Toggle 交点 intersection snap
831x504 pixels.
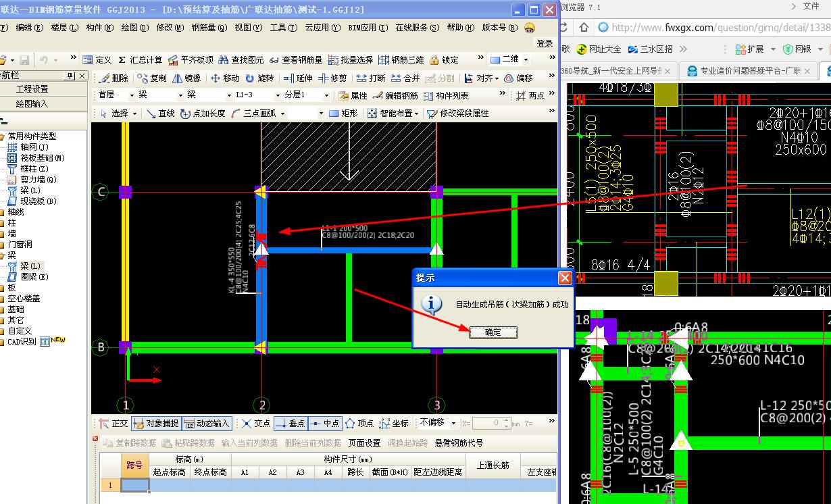click(x=256, y=424)
